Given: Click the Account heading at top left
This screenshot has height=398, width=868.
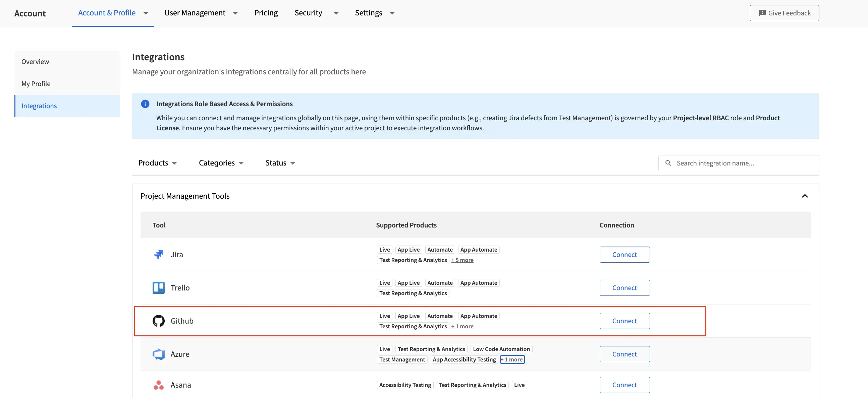Looking at the screenshot, I should tap(30, 13).
